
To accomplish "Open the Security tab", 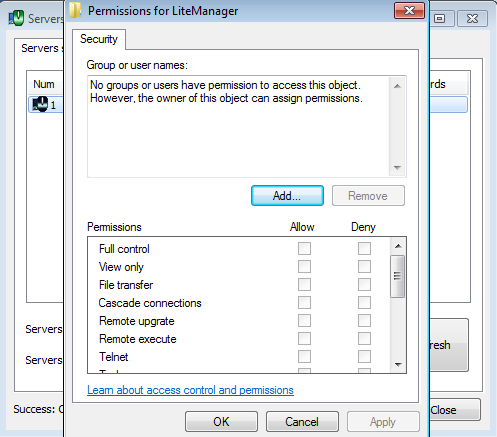I will tap(99, 39).
